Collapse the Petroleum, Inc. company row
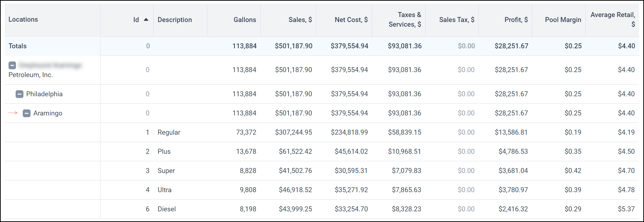The height and width of the screenshot is (222, 644). tap(12, 65)
